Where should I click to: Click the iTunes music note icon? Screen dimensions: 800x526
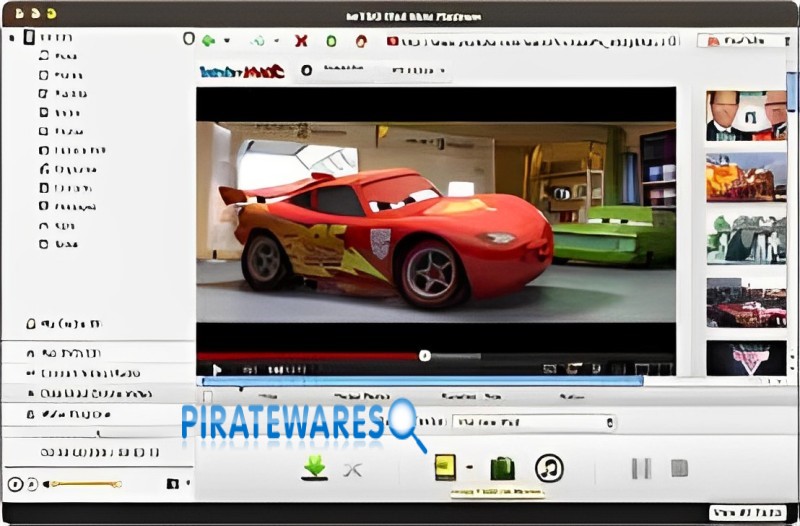(x=549, y=468)
